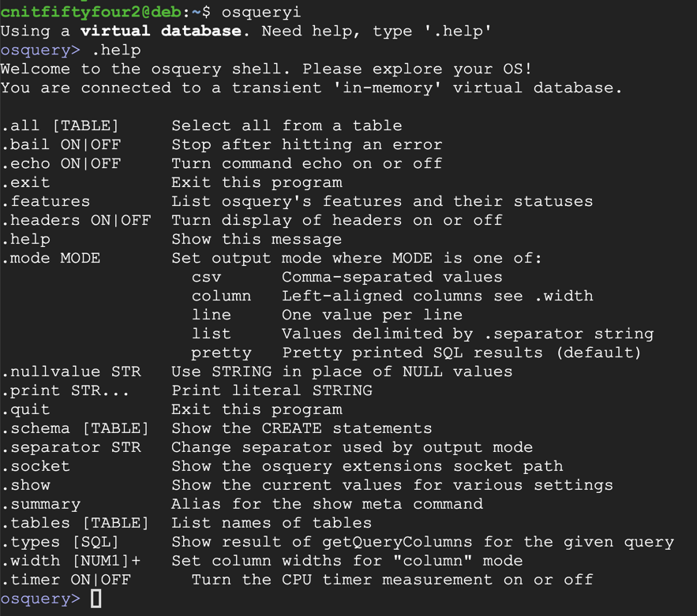Click the '.schema [TABLE]' command entry
This screenshot has height=616, width=697.
(76, 429)
